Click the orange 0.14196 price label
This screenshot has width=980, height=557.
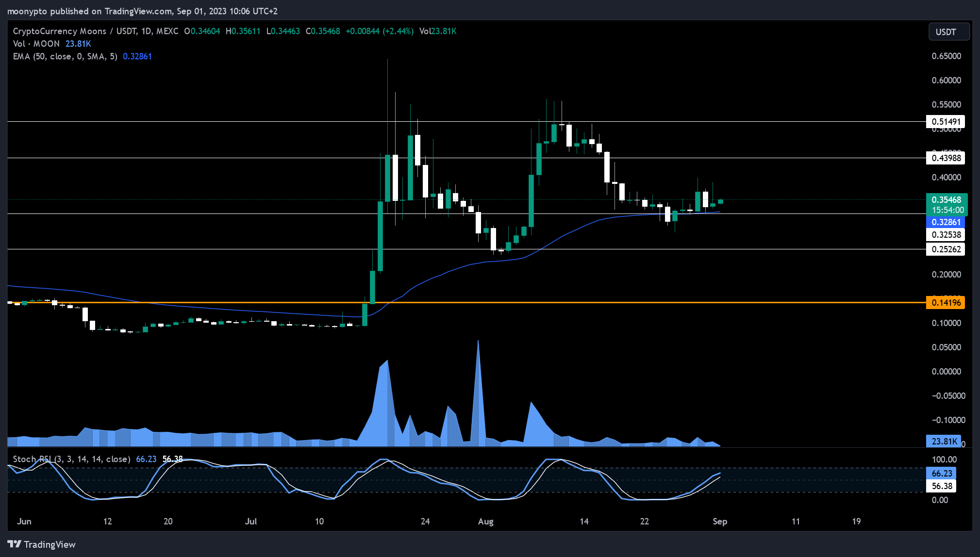point(946,303)
